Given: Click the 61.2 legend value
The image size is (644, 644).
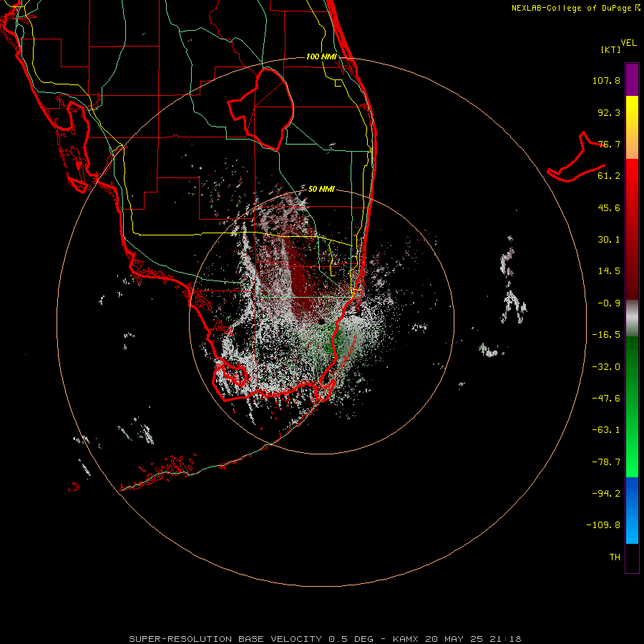Looking at the screenshot, I should click(609, 176).
